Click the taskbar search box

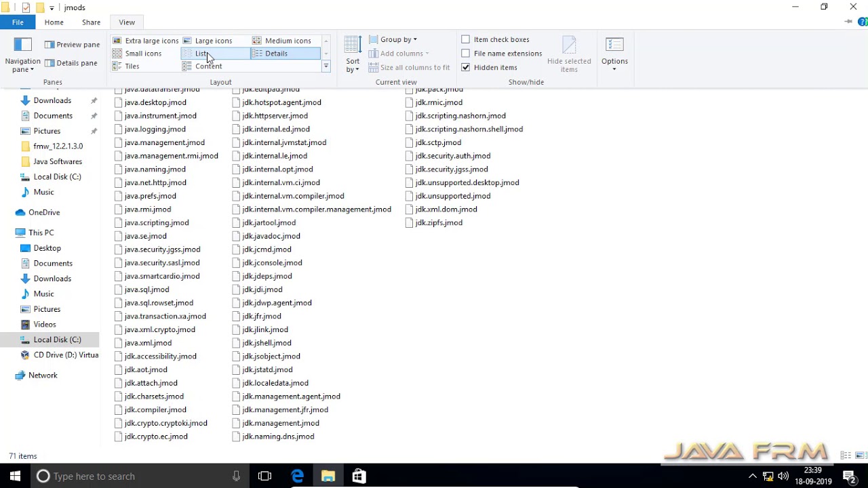139,476
